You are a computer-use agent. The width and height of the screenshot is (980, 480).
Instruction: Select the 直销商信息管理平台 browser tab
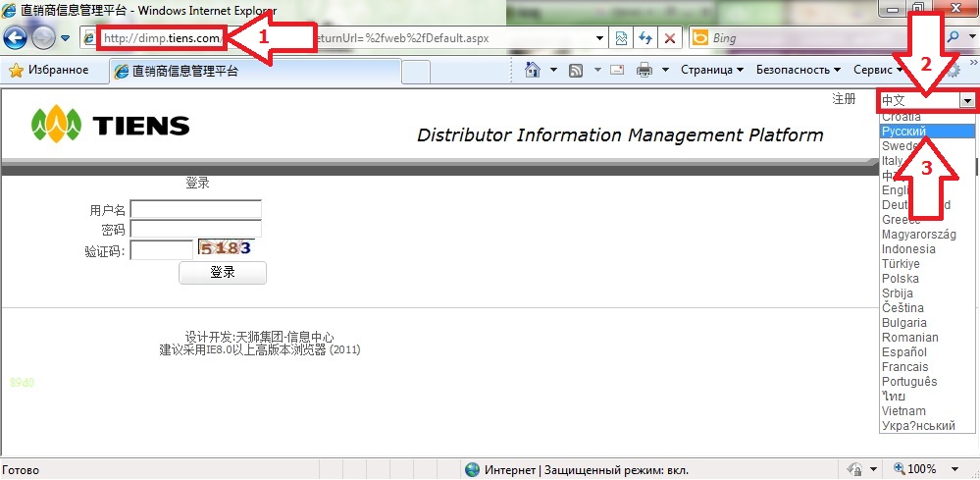[x=255, y=72]
